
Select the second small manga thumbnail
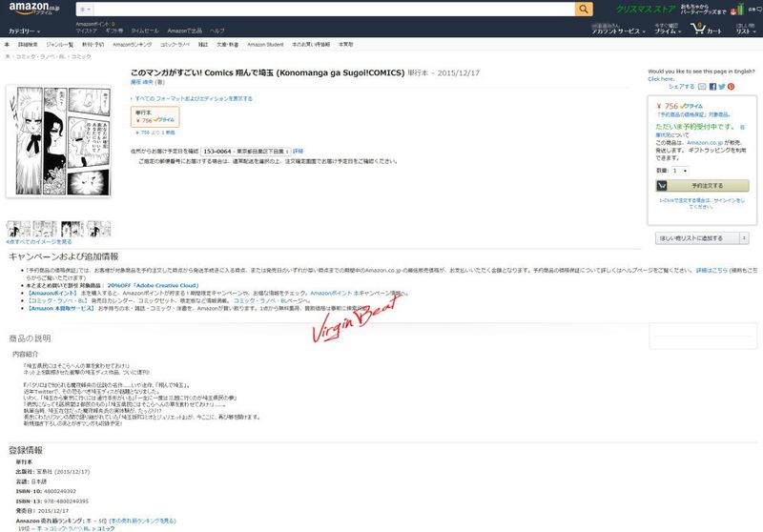coord(45,229)
